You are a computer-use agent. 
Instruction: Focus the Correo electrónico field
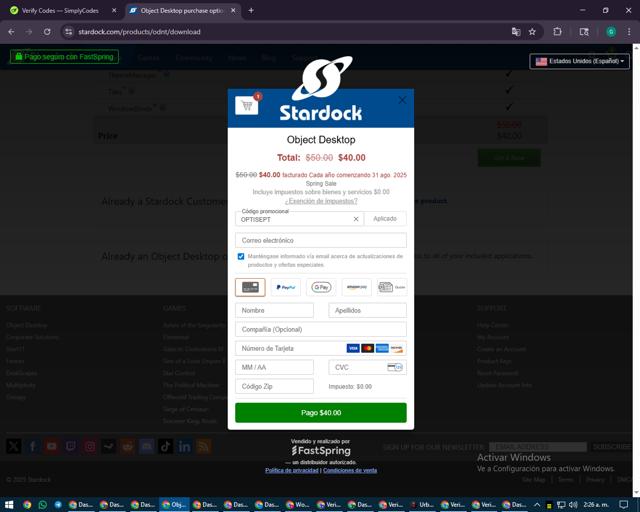coord(321,240)
